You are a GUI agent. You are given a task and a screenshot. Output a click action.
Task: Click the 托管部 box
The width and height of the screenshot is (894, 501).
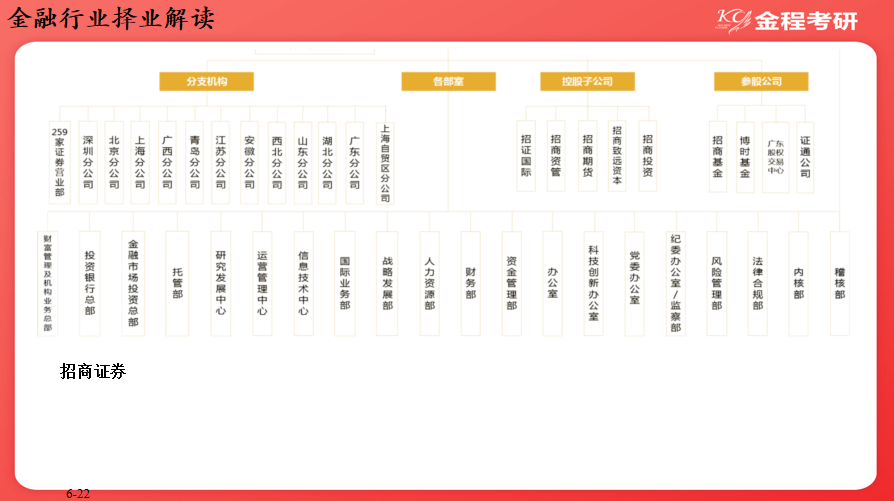(177, 283)
